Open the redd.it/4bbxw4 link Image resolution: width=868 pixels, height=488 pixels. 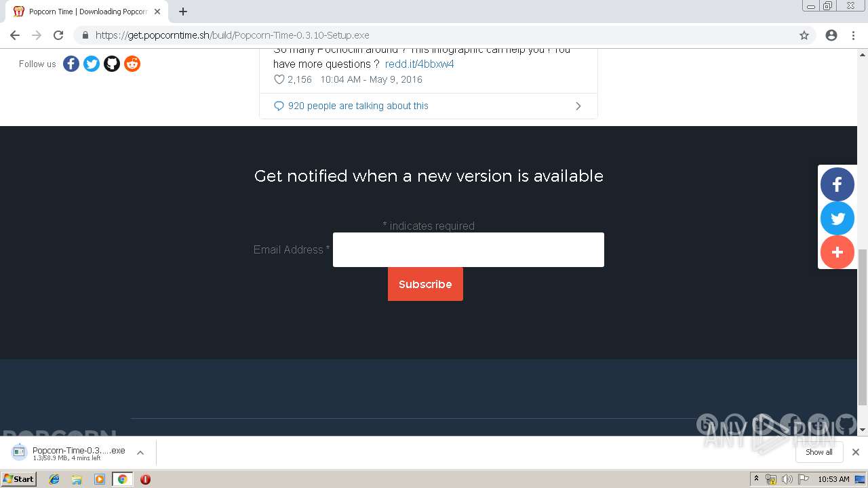pos(419,64)
